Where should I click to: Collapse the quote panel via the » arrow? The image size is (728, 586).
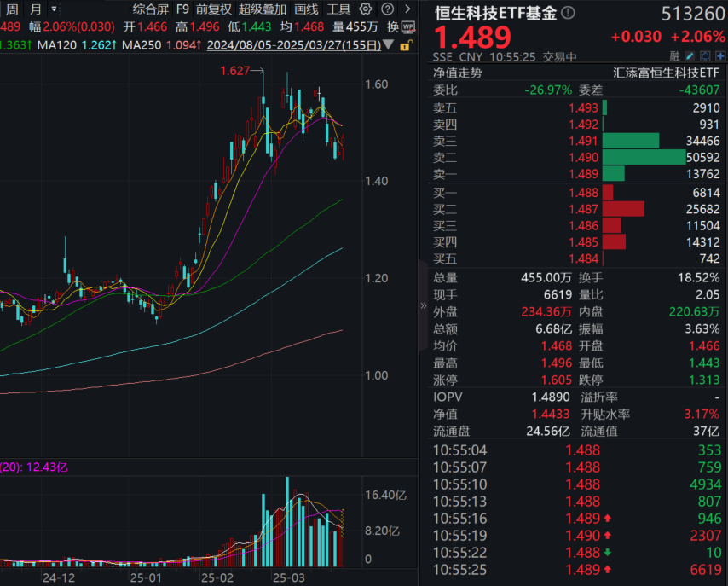424,305
